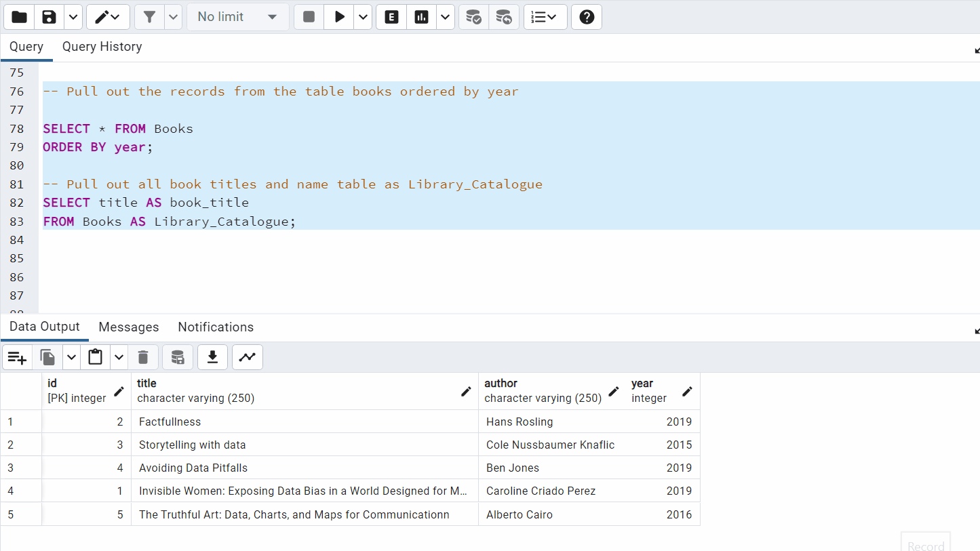Commit the transaction with the database checkmark icon
This screenshot has width=980, height=551.
(473, 17)
